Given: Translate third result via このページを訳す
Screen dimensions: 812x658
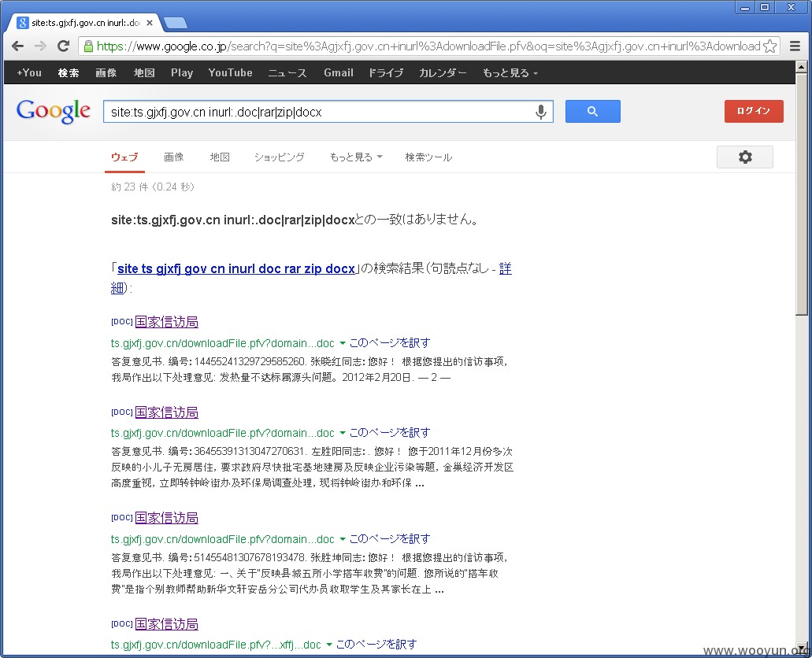Looking at the screenshot, I should pyautogui.click(x=389, y=539).
